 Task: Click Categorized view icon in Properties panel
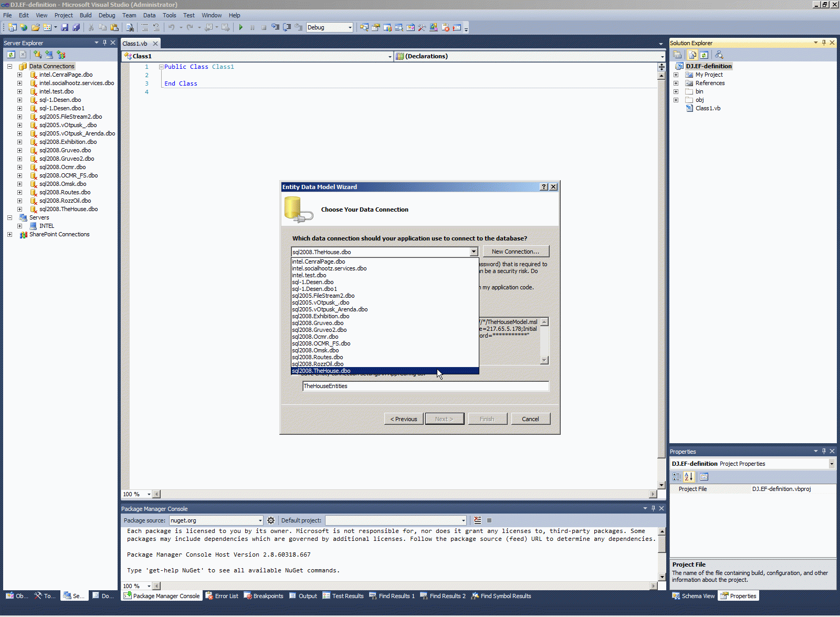[677, 477]
